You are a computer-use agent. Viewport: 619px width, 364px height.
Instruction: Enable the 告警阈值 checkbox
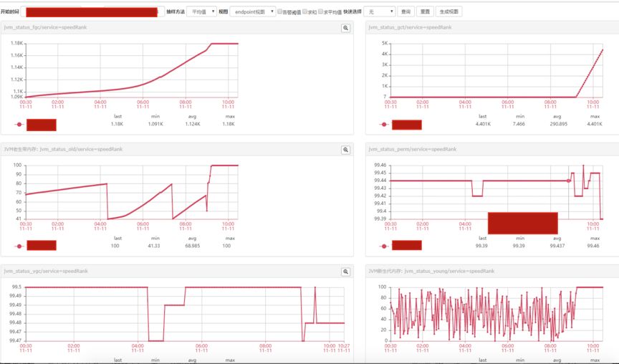[280, 11]
